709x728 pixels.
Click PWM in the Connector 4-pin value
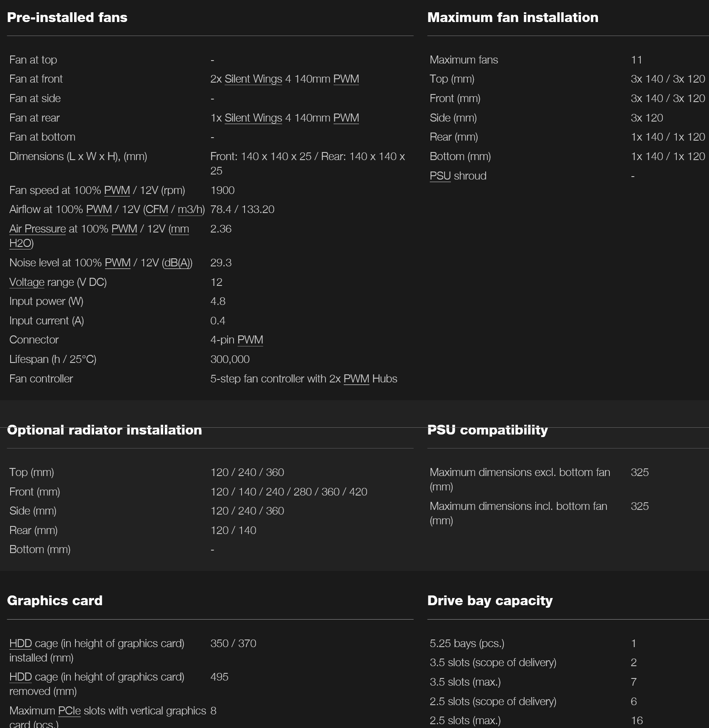(x=250, y=340)
